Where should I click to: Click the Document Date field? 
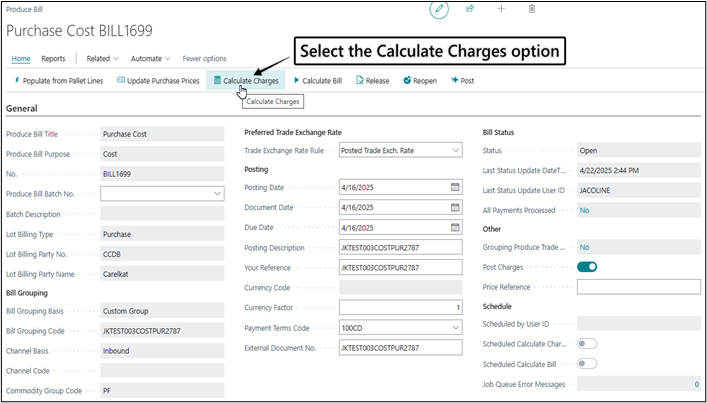400,207
